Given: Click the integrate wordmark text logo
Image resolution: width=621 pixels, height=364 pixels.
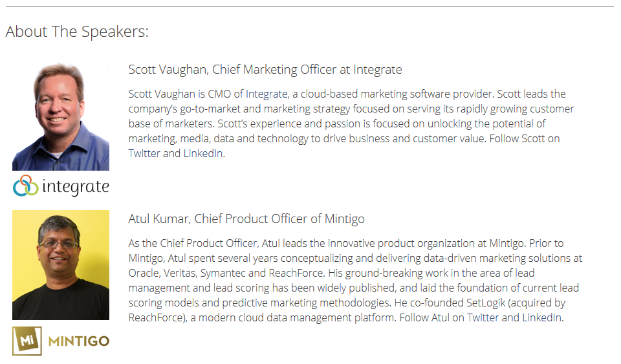Looking at the screenshot, I should (76, 187).
